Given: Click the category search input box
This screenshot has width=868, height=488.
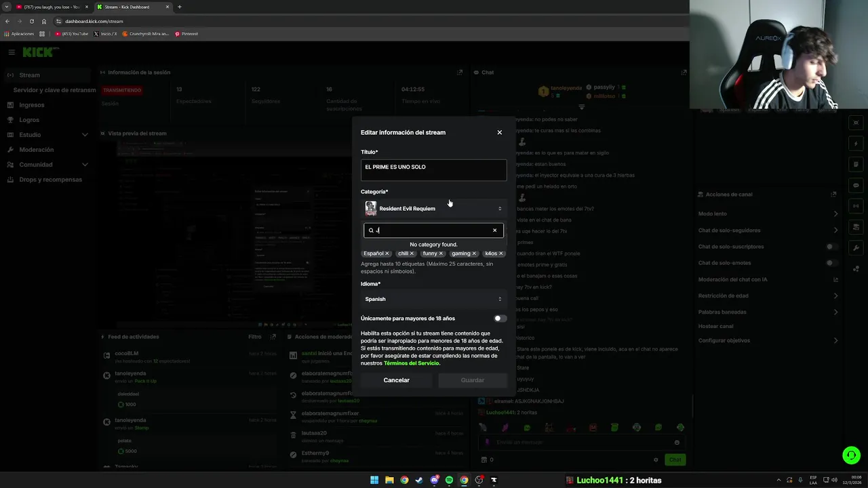Looking at the screenshot, I should point(433,230).
